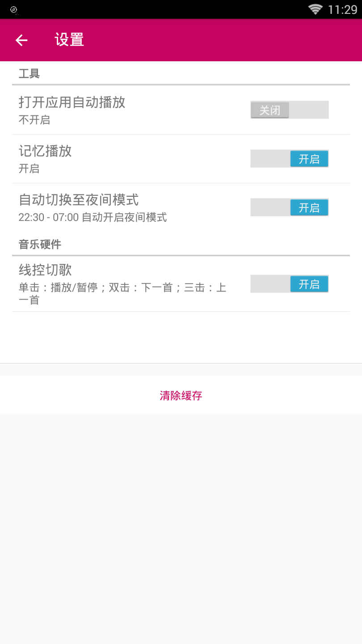Image resolution: width=362 pixels, height=644 pixels.
Task: Click the 不开启 status text
Action: (34, 120)
